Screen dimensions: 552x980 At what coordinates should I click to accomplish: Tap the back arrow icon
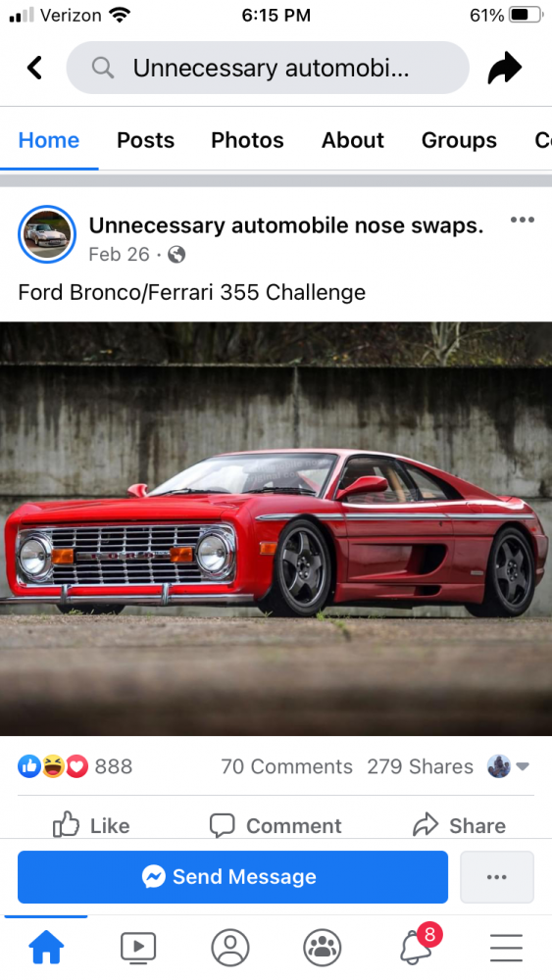35,68
